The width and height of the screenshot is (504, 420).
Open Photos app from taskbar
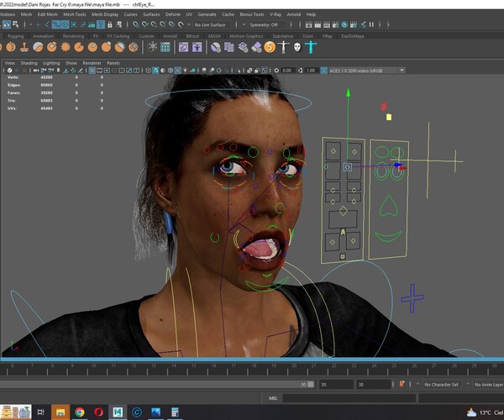[x=156, y=412]
